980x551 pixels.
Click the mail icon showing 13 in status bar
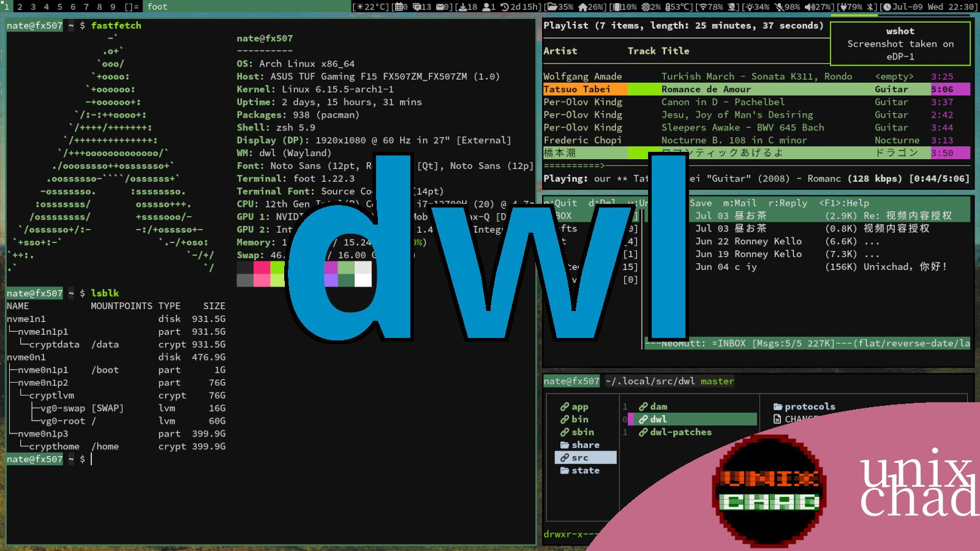click(x=417, y=7)
